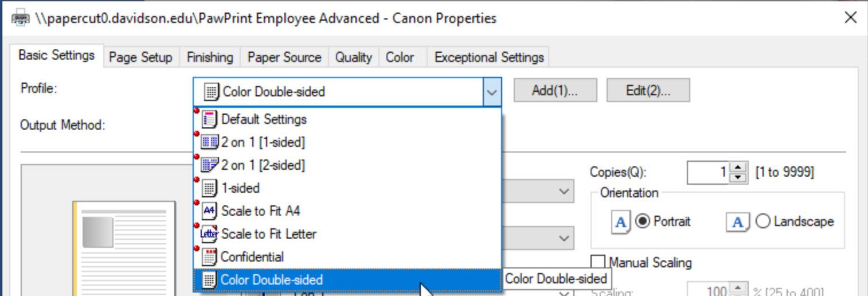The width and height of the screenshot is (868, 296).
Task: Expand the second dropdown left of Portrait
Action: coord(538,237)
